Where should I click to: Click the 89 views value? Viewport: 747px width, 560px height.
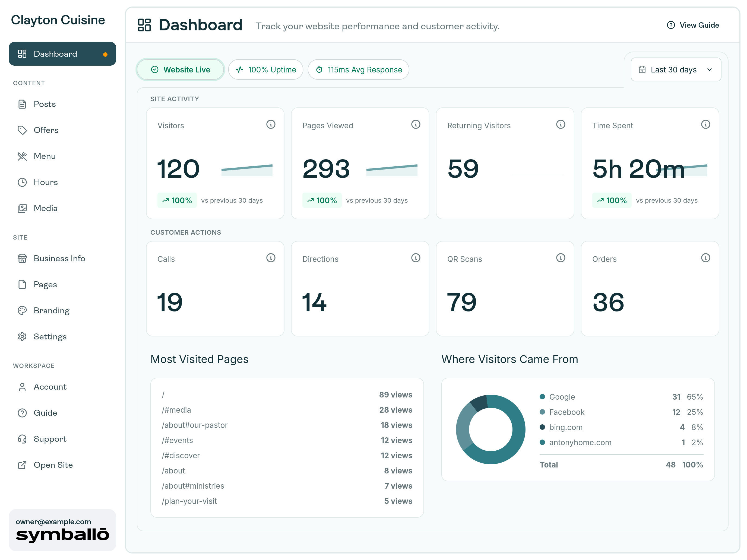tap(395, 394)
